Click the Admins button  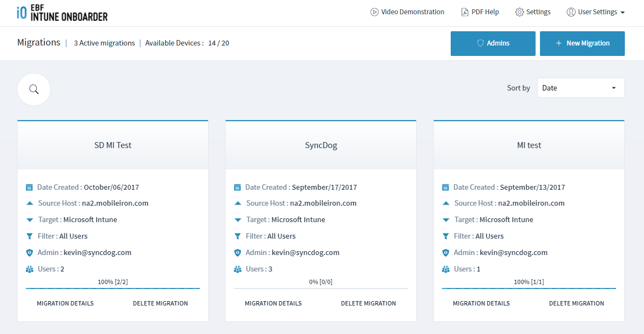point(493,43)
